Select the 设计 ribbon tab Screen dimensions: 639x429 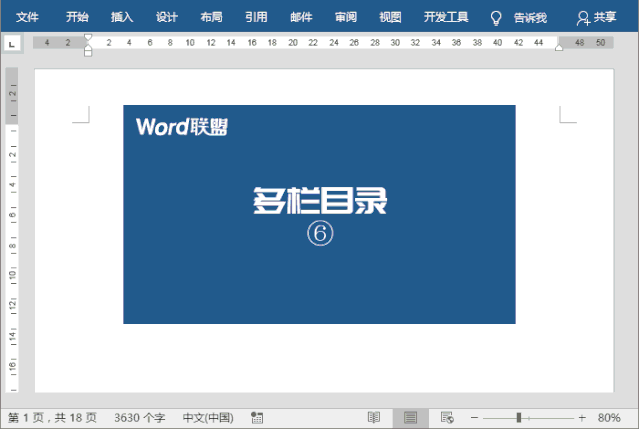pos(167,17)
